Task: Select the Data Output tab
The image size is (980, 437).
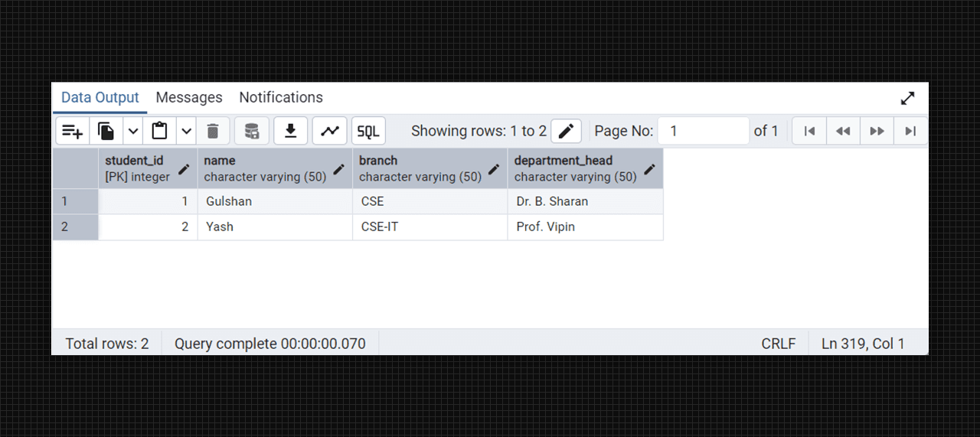Action: 100,97
